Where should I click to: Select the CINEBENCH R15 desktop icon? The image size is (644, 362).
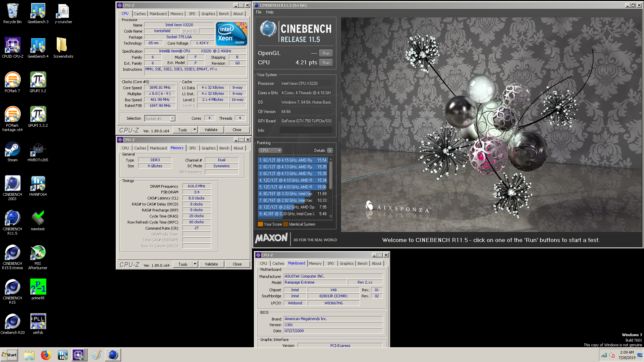tap(12, 292)
